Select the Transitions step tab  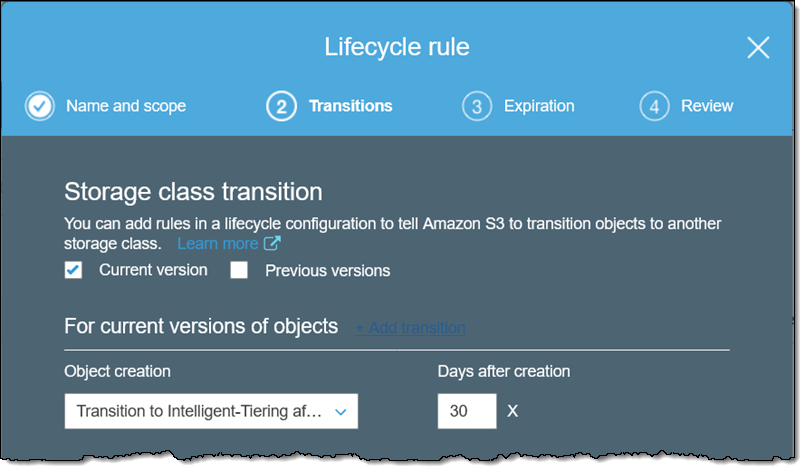click(x=350, y=106)
